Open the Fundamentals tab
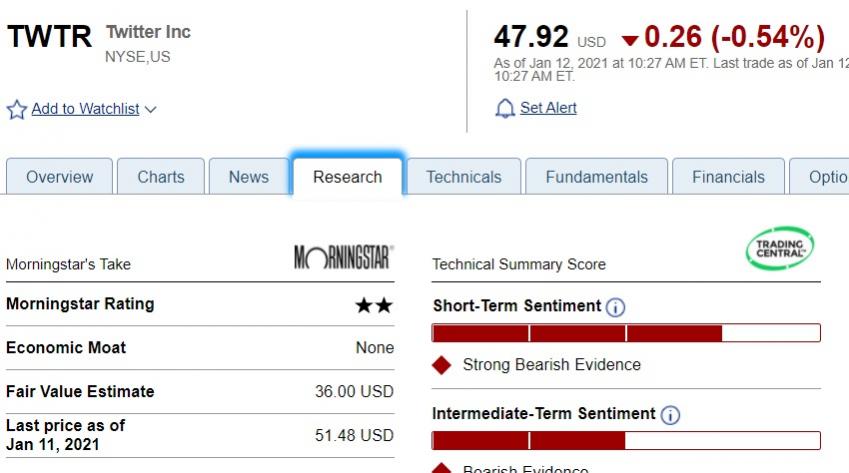 click(596, 177)
